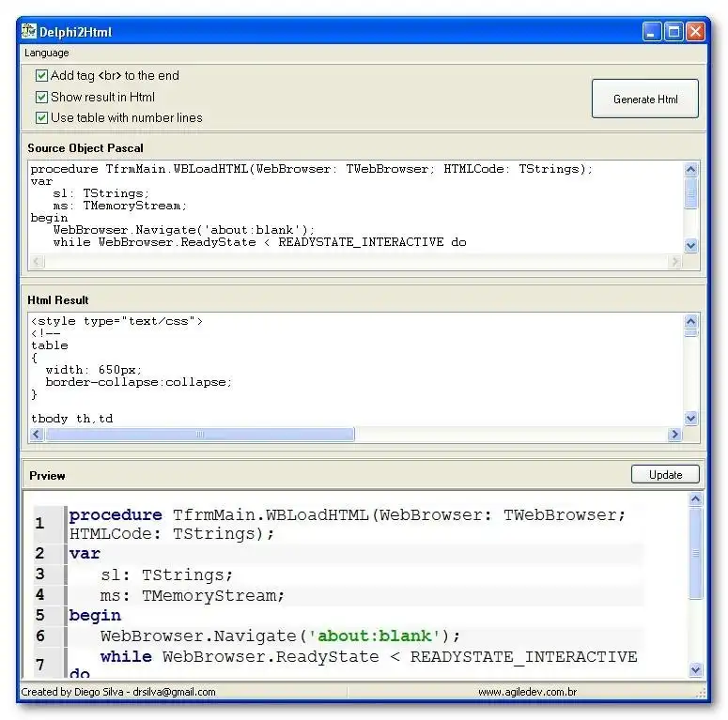728x720 pixels.
Task: Click the scroll-down arrow of Source Object Pascal
Action: [x=690, y=245]
